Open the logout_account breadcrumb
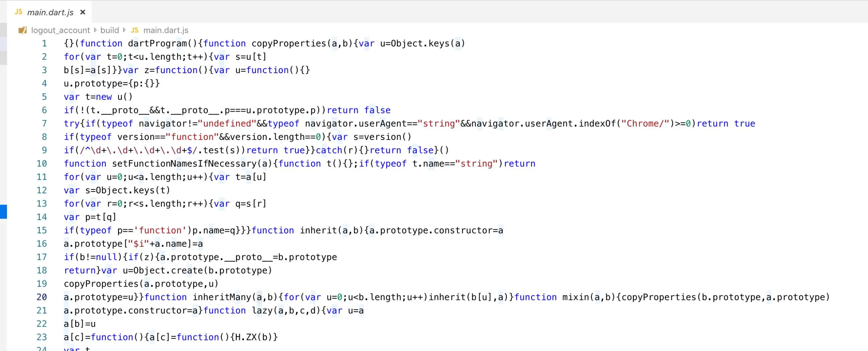Viewport: 868px width, 351px height. click(x=60, y=30)
